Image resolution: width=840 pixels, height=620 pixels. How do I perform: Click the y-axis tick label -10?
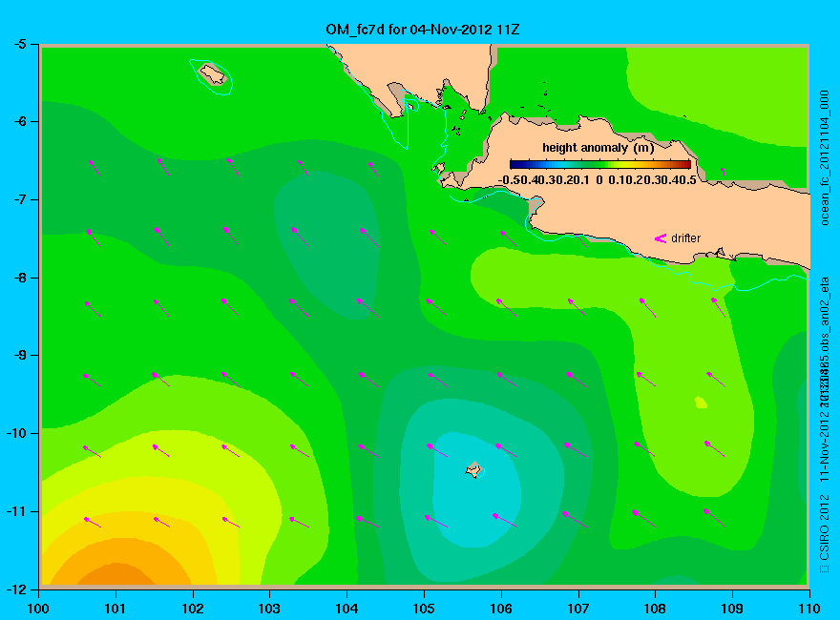(x=15, y=433)
